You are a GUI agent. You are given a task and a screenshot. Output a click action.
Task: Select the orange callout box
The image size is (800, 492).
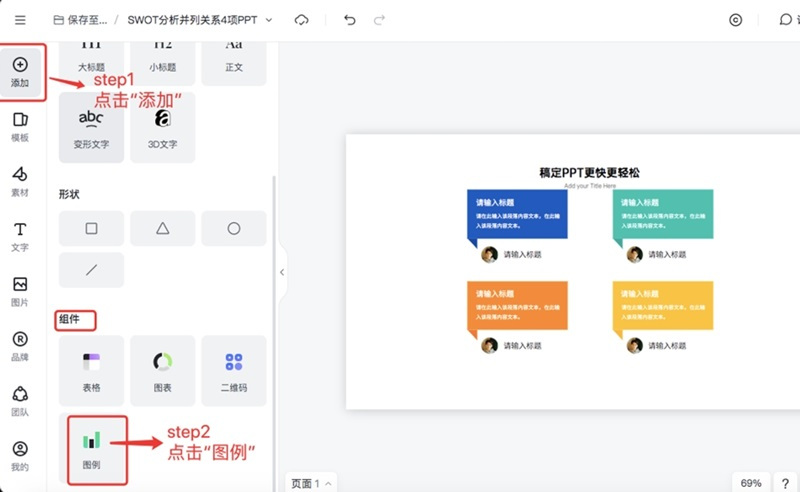[517, 305]
